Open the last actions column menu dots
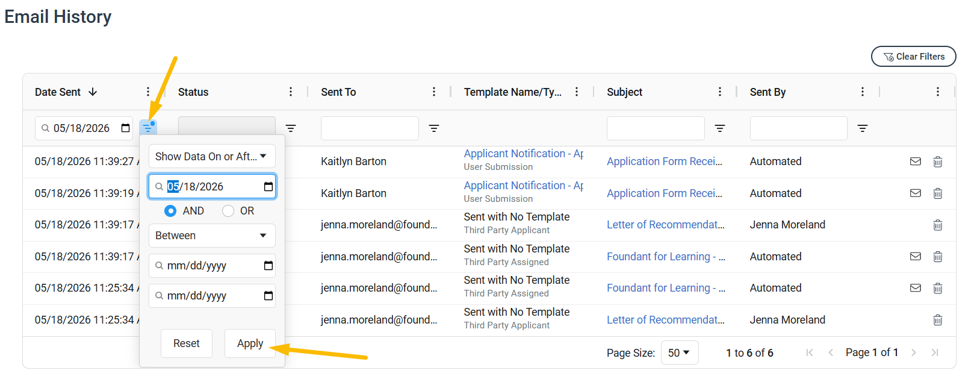The height and width of the screenshot is (379, 980). click(x=938, y=92)
